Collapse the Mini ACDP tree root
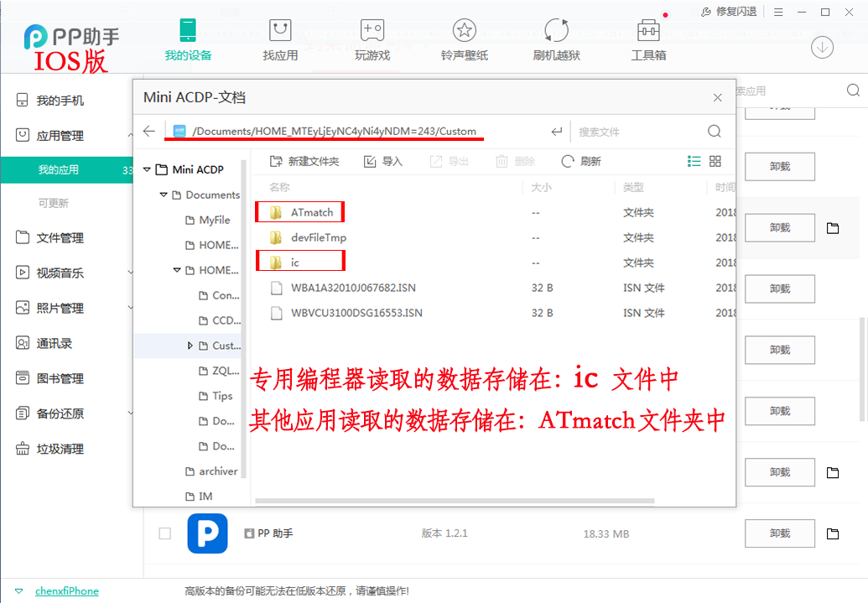Image resolution: width=868 pixels, height=603 pixels. pyautogui.click(x=147, y=169)
